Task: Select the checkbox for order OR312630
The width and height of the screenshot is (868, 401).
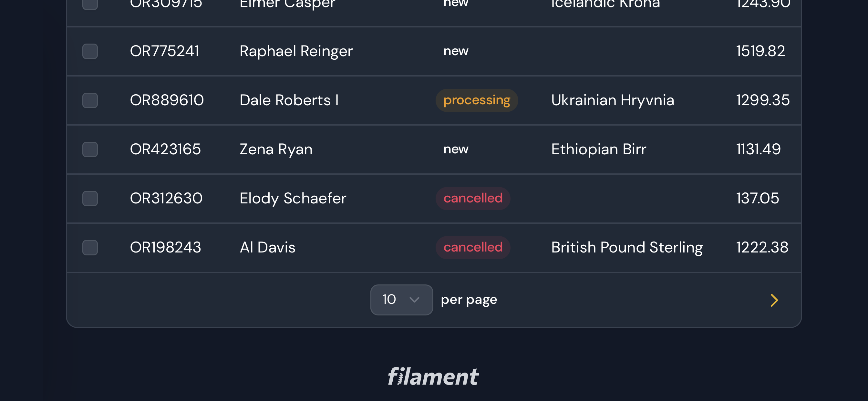Action: [x=90, y=199]
